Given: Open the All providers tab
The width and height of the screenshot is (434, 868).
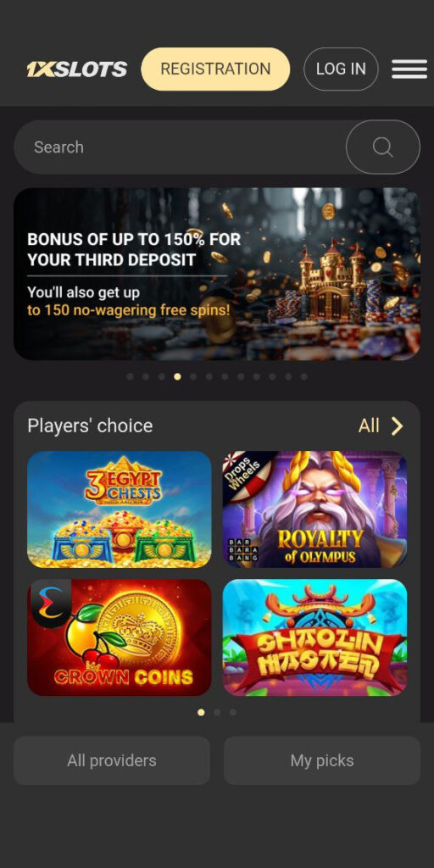Looking at the screenshot, I should tap(112, 760).
